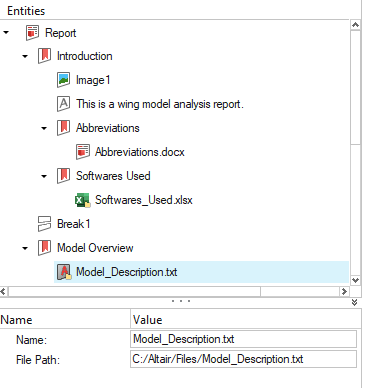Collapse the Abbreviations section
The image size is (366, 388).
pos(44,128)
